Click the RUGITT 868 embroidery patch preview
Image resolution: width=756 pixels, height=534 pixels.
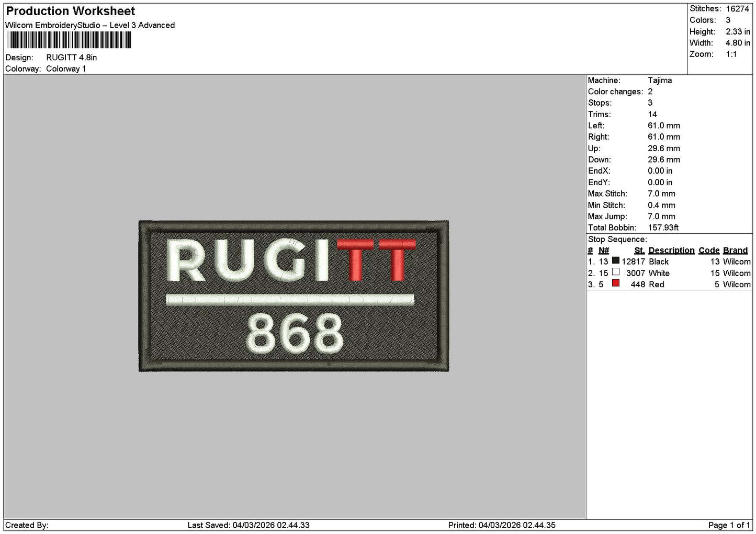294,296
